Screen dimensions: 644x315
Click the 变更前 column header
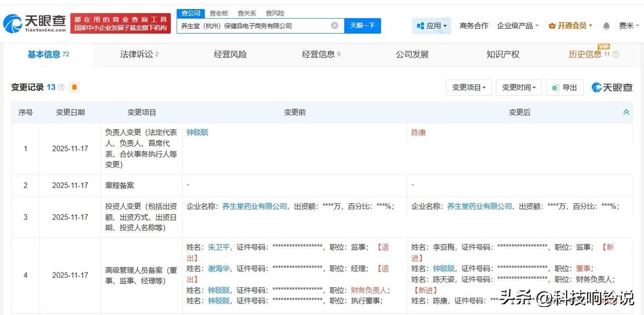click(295, 112)
